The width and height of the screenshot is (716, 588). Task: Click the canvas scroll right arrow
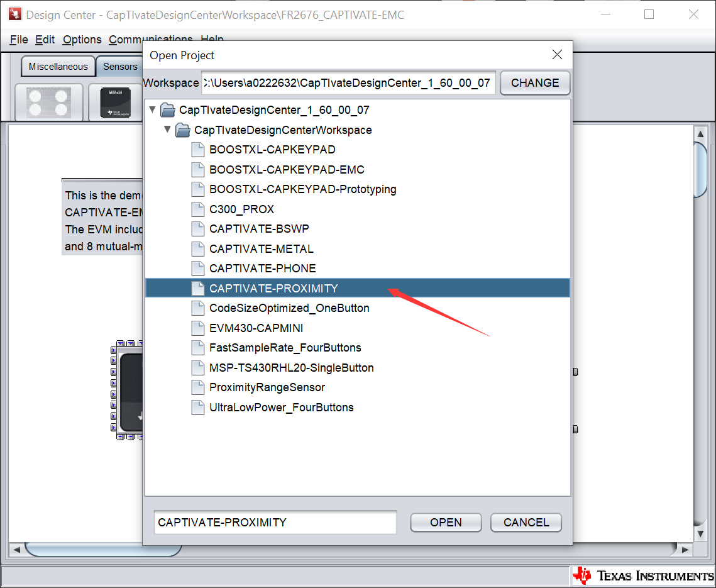pos(685,550)
